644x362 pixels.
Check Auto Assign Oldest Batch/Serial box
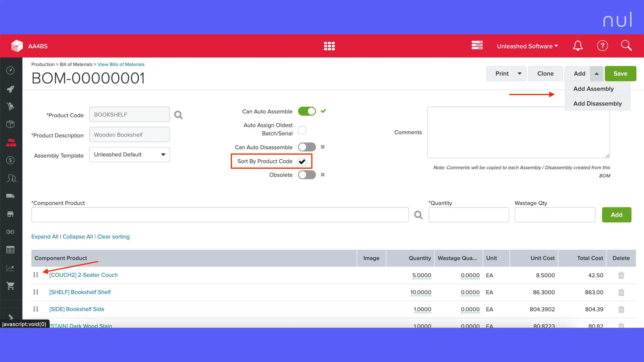302,130
